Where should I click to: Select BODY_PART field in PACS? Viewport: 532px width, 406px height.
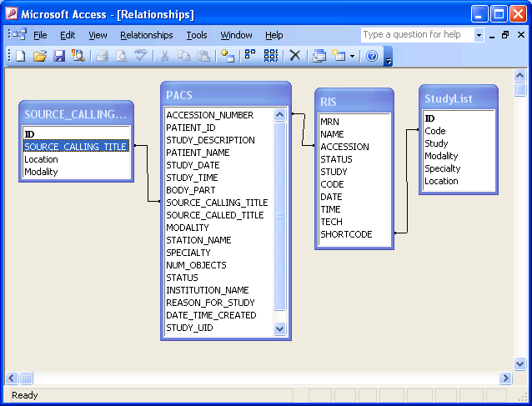[x=191, y=190]
